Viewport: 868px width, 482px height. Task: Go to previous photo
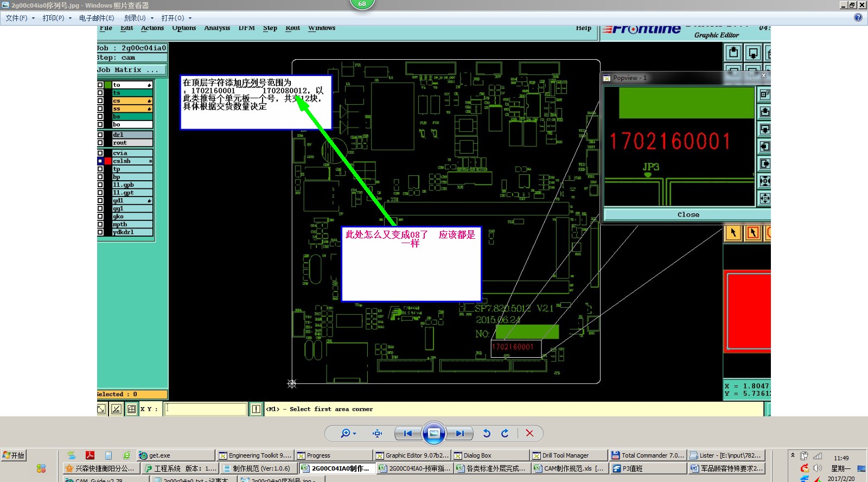coord(407,433)
